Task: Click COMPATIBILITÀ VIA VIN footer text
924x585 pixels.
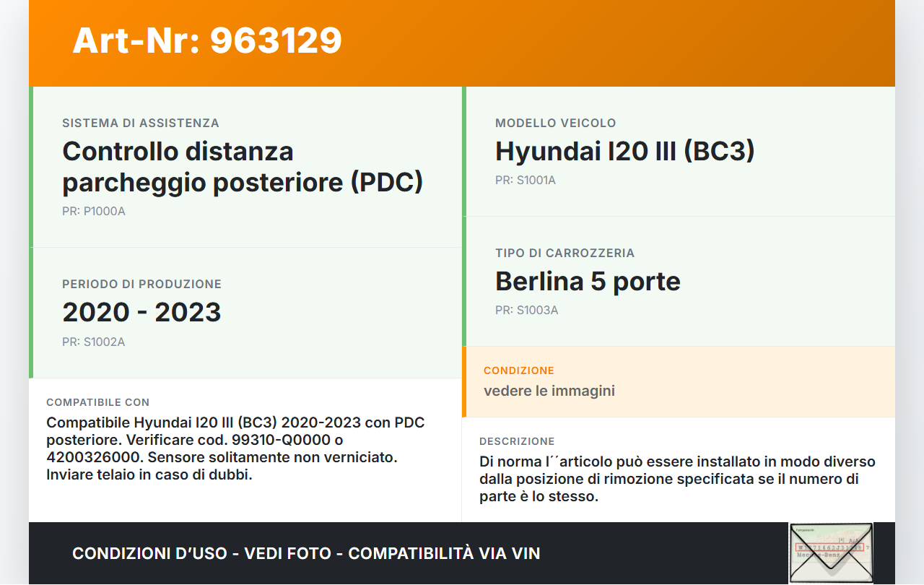Action: click(445, 553)
